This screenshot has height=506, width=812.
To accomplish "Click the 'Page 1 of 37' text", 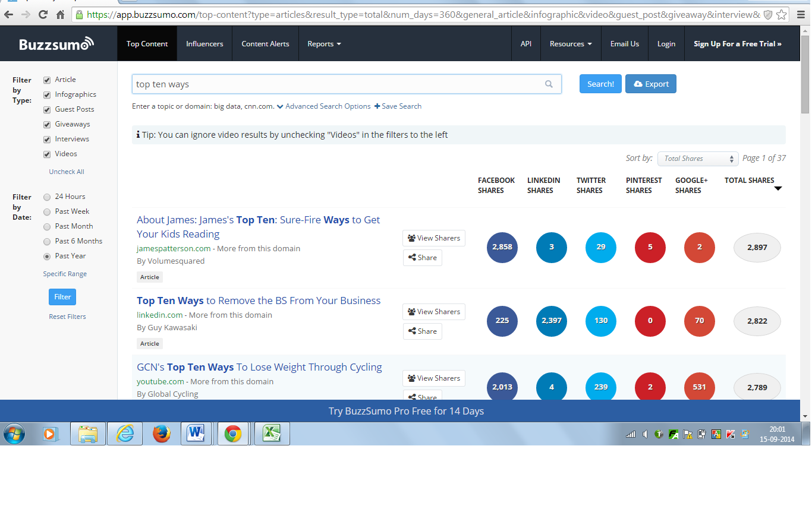I will 764,158.
